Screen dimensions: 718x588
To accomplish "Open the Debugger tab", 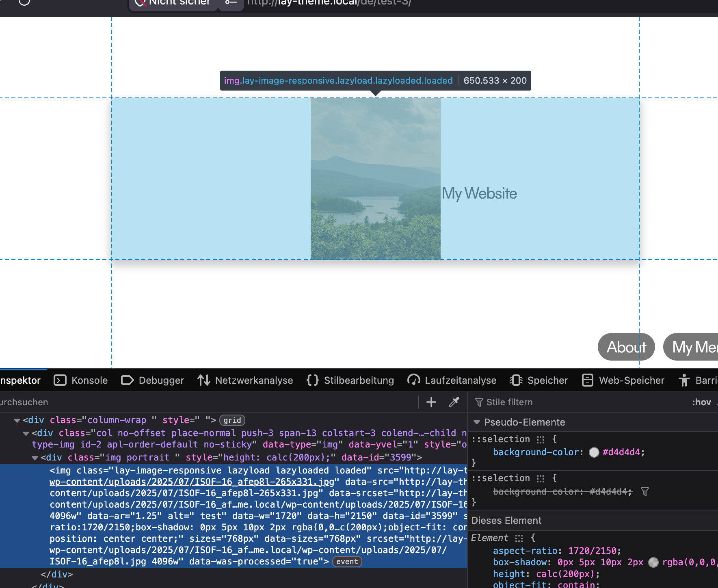I will tap(153, 380).
